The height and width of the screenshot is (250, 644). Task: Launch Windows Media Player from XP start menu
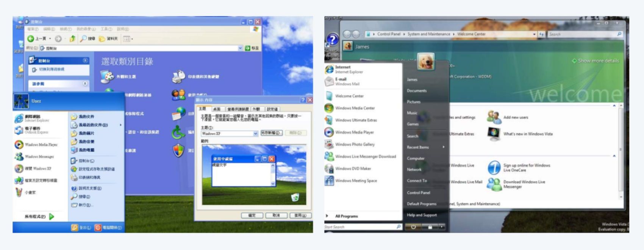click(36, 144)
